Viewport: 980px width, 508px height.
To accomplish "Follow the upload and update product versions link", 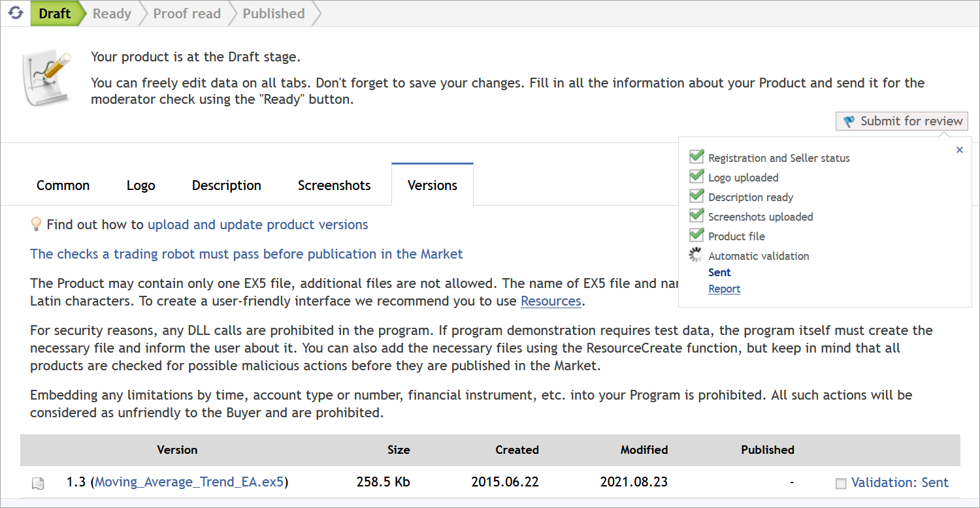I will pyautogui.click(x=257, y=225).
